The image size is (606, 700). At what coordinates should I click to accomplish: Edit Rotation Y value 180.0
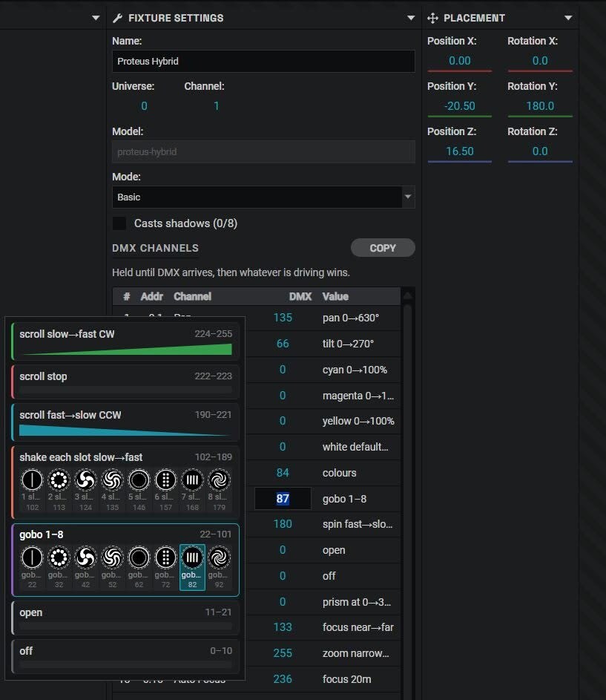[x=540, y=106]
